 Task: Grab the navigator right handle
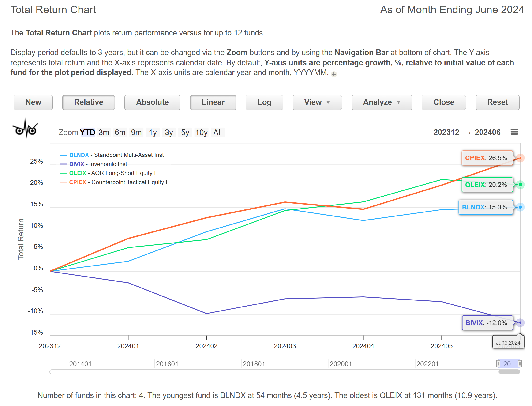pos(520,364)
